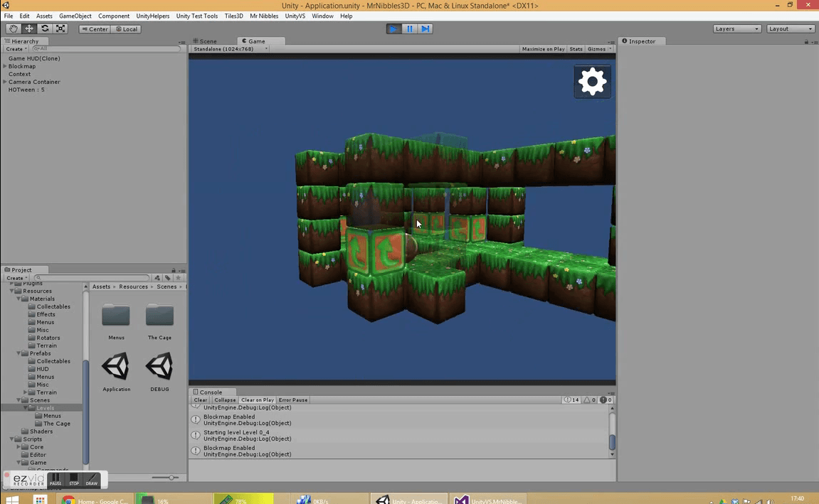Click Clear in the Console toolbar
The height and width of the screenshot is (504, 819).
[200, 400]
